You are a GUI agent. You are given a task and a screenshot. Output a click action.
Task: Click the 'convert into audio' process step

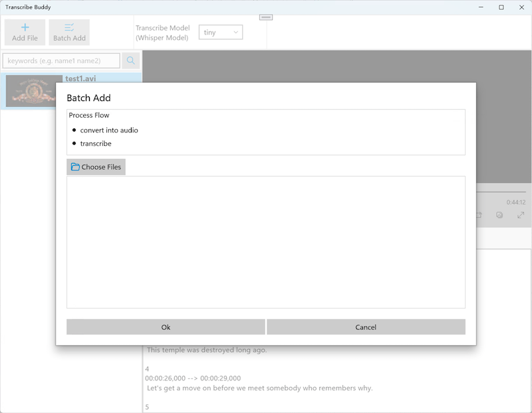pyautogui.click(x=109, y=130)
